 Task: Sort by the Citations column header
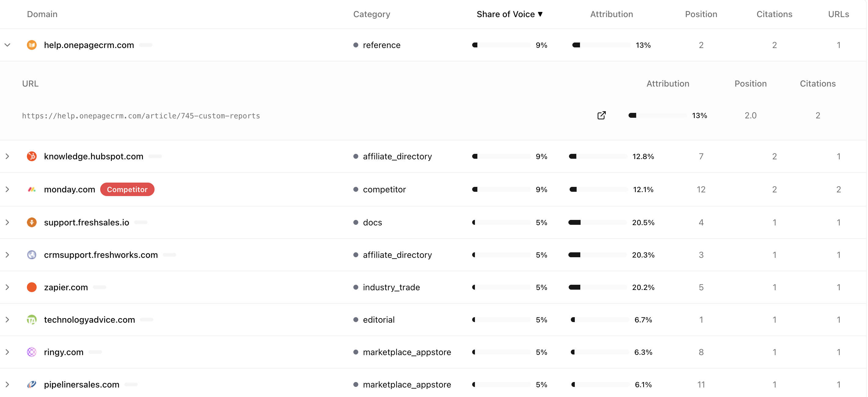click(x=775, y=14)
